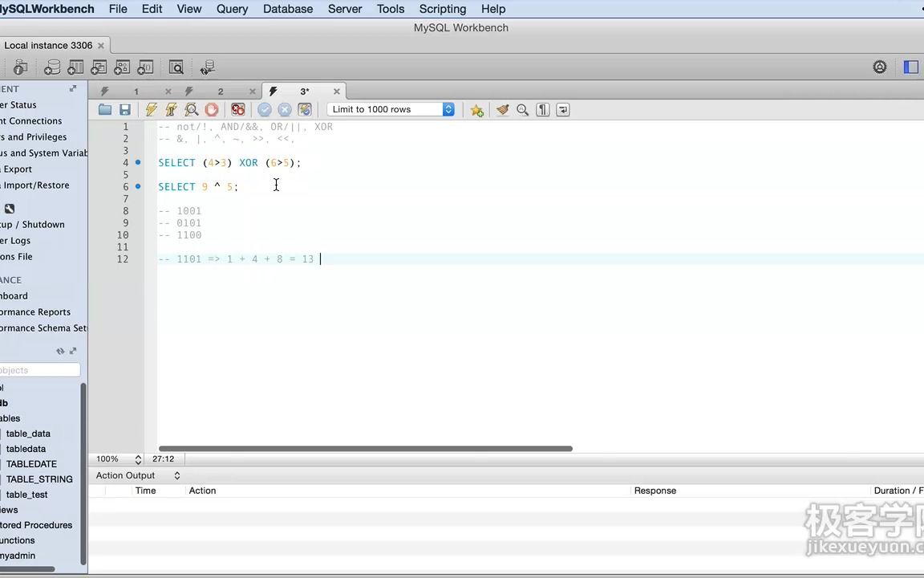
Task: Beautify the SQL with the brush icon
Action: click(503, 109)
